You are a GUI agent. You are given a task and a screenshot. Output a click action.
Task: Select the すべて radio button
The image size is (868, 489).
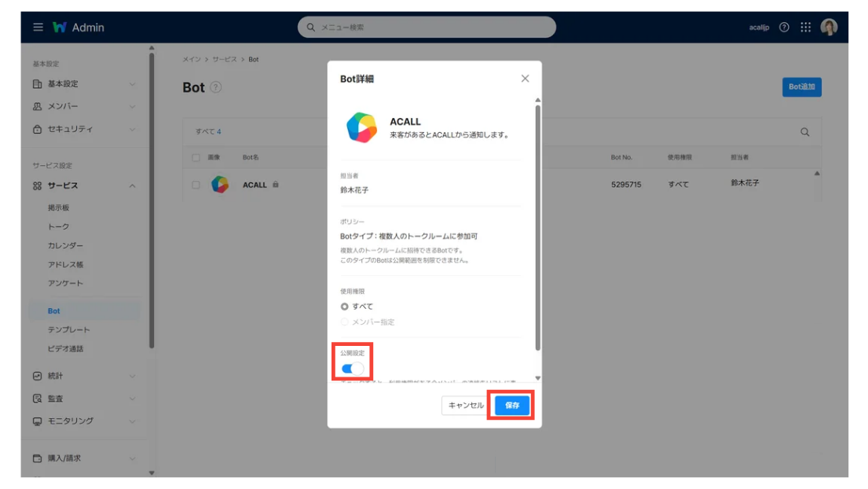tap(345, 307)
